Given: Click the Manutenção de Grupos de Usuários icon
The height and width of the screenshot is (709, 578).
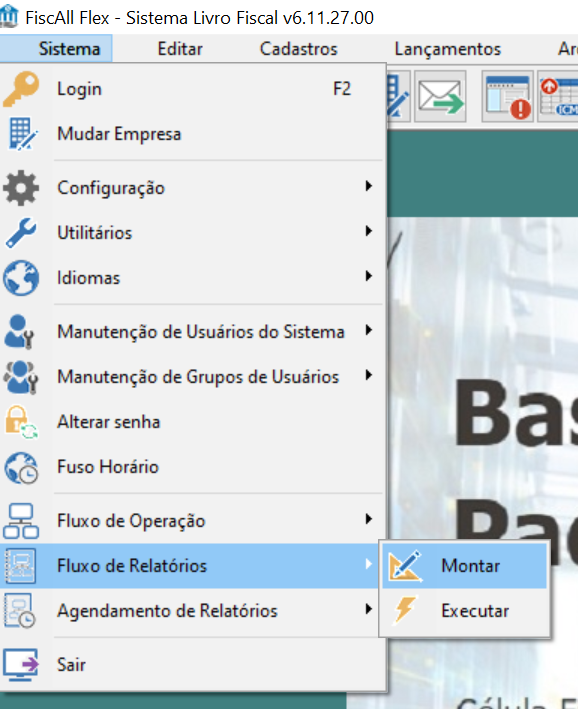Looking at the screenshot, I should (x=20, y=377).
